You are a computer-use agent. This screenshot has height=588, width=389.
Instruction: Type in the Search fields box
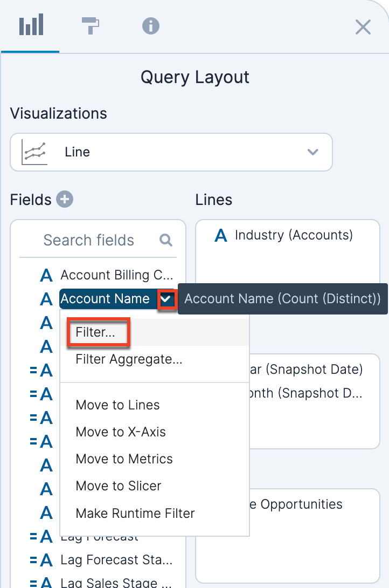89,240
